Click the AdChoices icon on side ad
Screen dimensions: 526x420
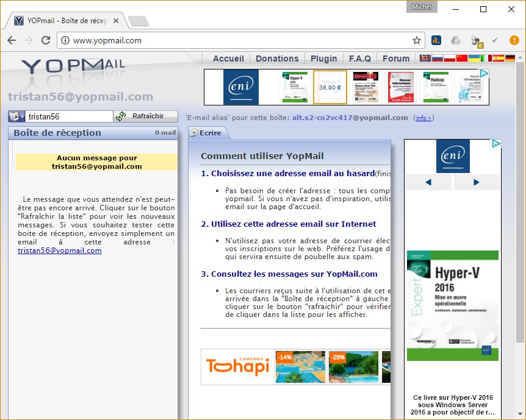[x=496, y=144]
